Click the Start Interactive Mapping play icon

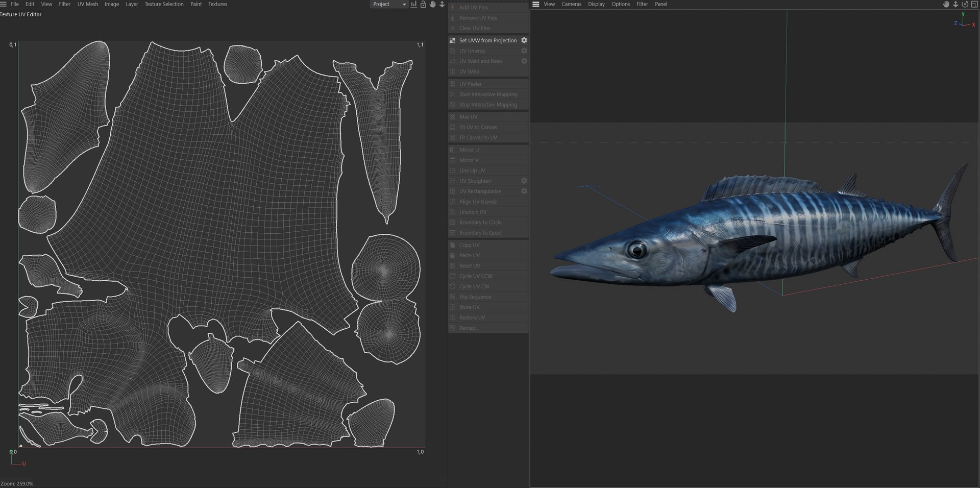tap(452, 94)
